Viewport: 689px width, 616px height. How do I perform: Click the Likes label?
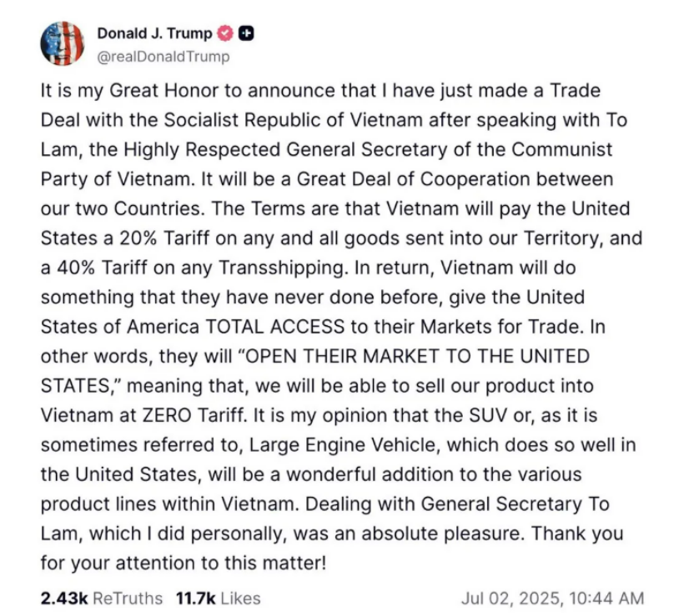click(240, 598)
